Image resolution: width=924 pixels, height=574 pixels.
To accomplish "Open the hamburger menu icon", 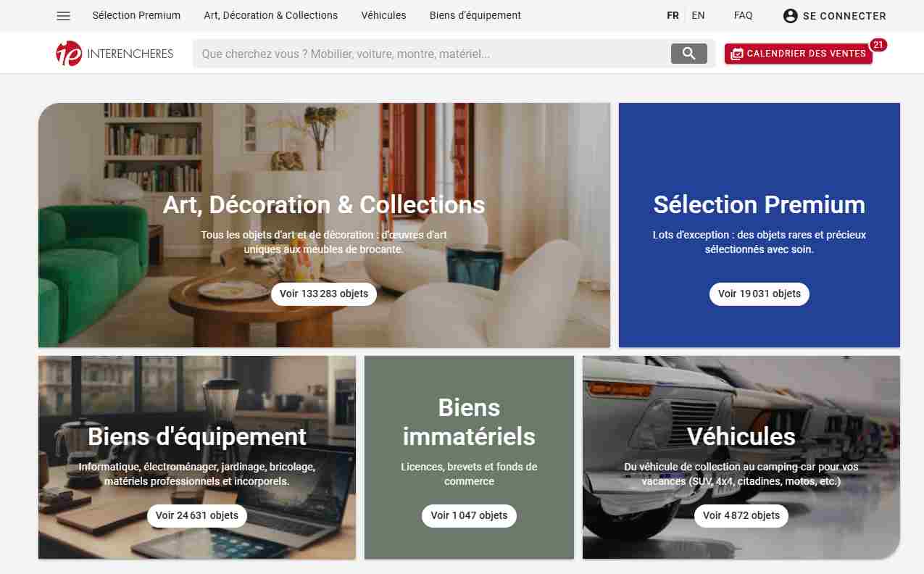I will 63,16.
